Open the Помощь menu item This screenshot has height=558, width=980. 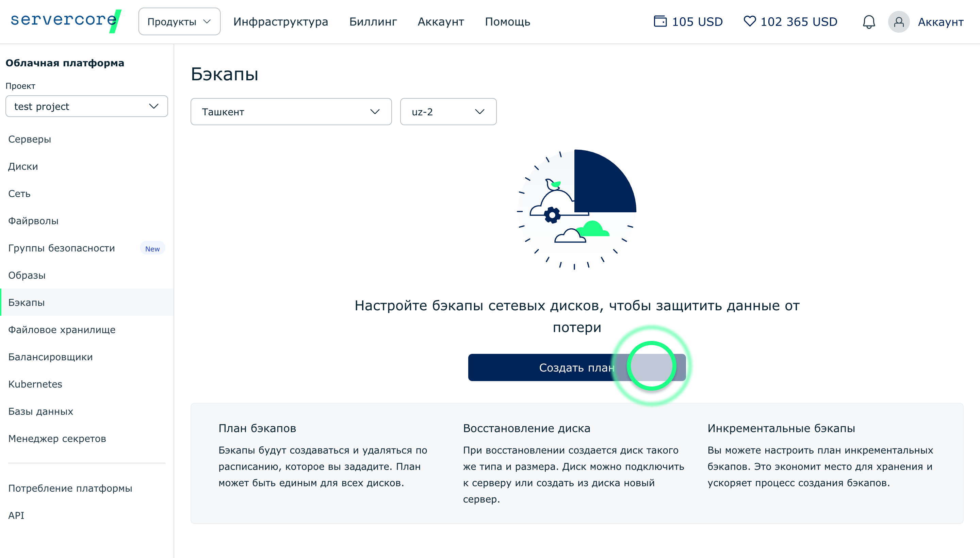pos(507,22)
